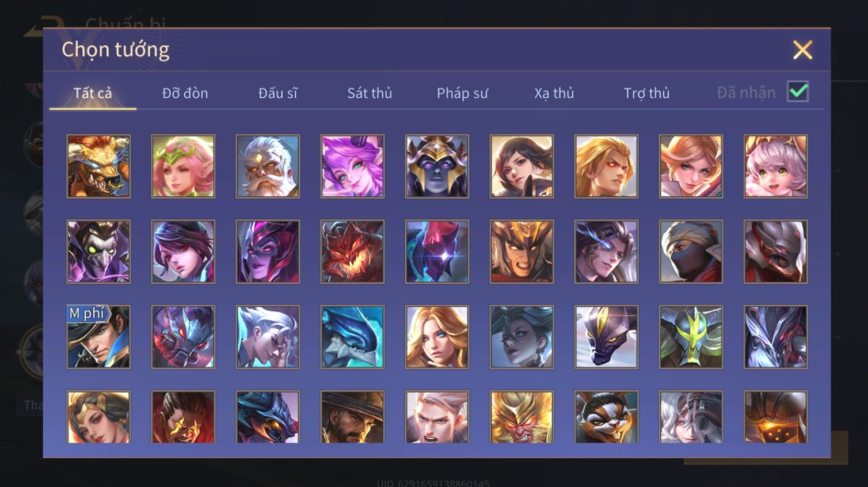
Task: Select the cowboy hat bearded hero thumbnail
Action: pos(352,417)
